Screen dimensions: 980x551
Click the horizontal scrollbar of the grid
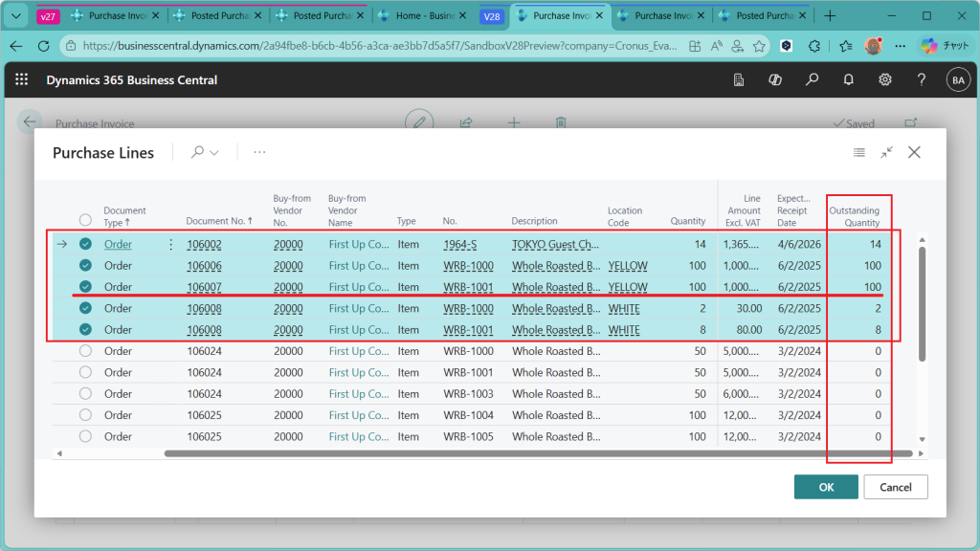point(536,453)
